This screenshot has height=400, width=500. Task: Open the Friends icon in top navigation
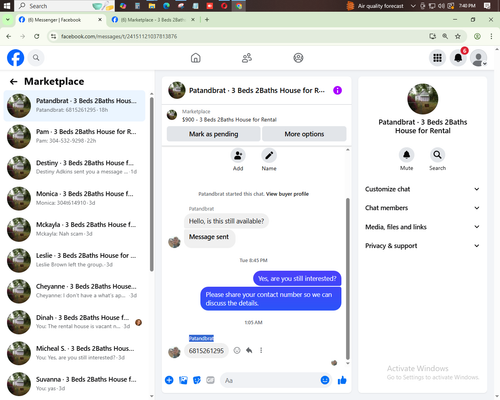coord(247,58)
